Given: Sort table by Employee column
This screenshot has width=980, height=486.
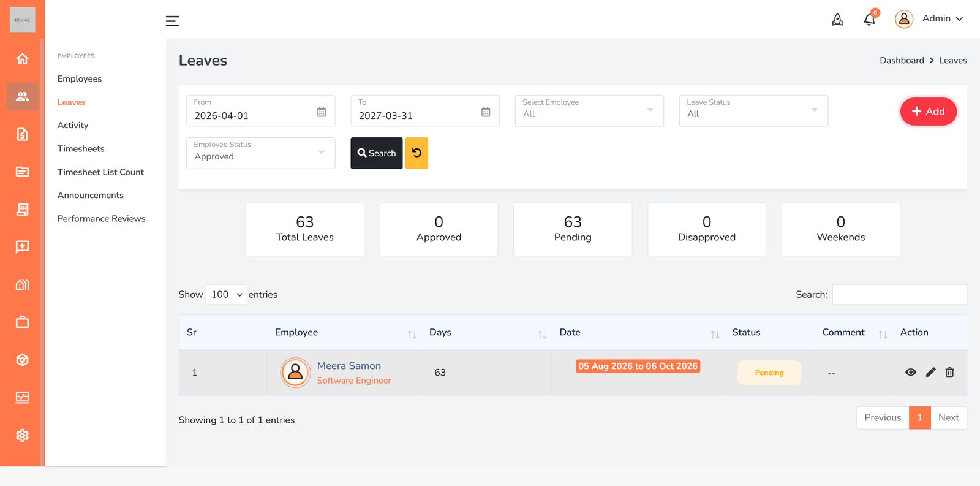Looking at the screenshot, I should [x=412, y=335].
